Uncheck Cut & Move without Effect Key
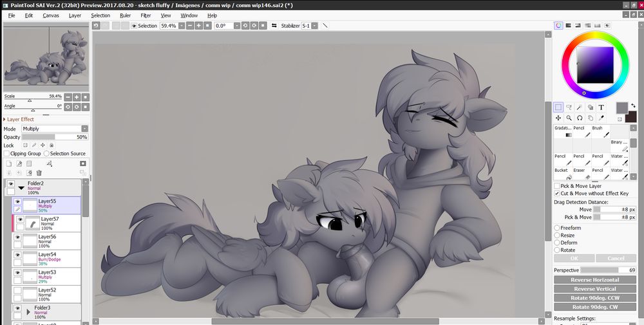The image size is (644, 325). click(557, 193)
